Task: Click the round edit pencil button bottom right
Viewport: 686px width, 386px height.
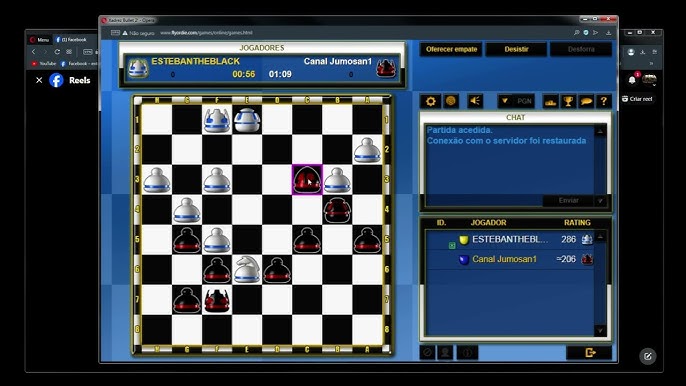Action: pos(648,356)
